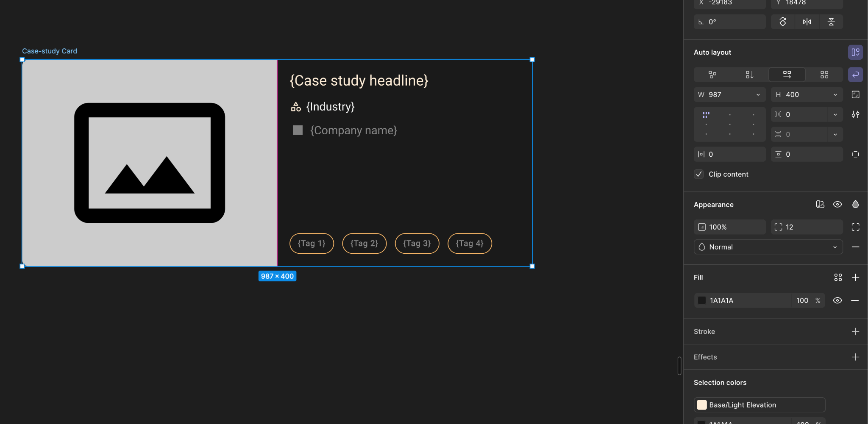Select the {Case study headline} text
Image resolution: width=868 pixels, height=424 pixels.
point(359,80)
